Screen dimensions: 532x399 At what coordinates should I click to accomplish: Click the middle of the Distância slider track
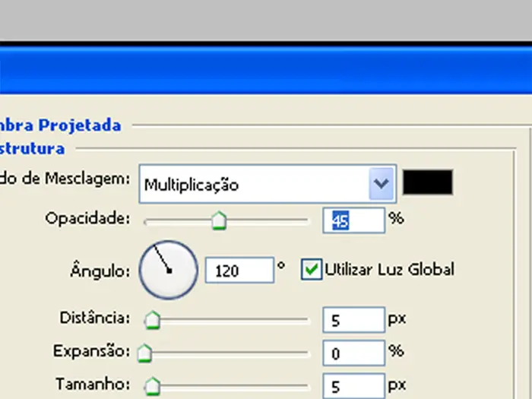pyautogui.click(x=228, y=320)
